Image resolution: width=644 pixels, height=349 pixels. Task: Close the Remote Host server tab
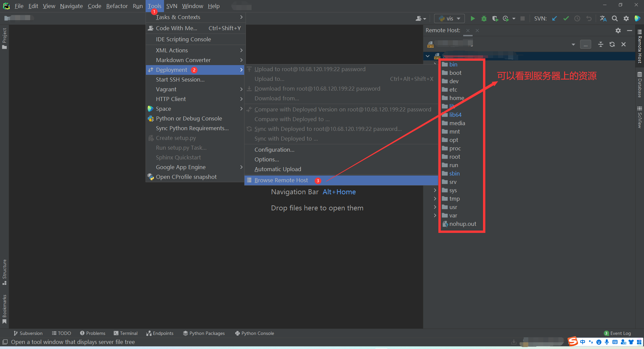coord(468,31)
